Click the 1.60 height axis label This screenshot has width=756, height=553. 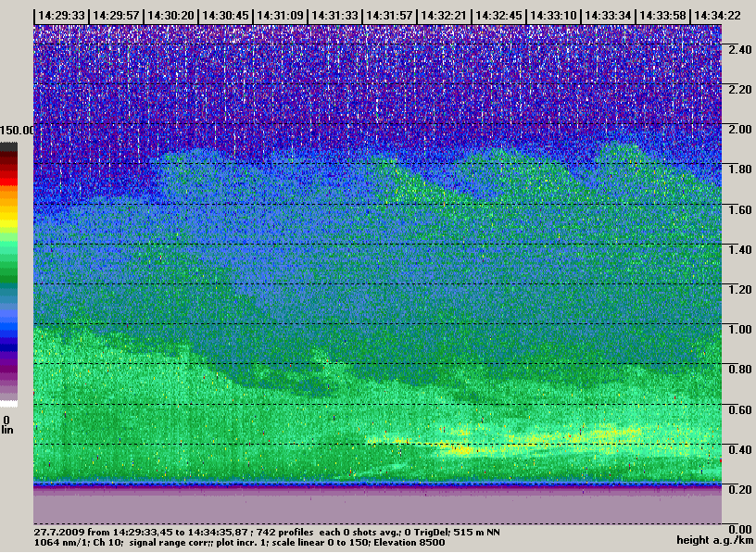739,209
